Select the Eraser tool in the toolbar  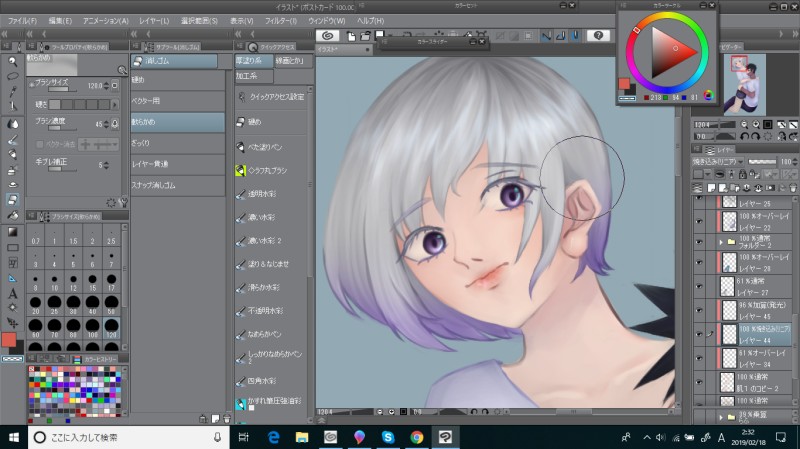pyautogui.click(x=13, y=199)
